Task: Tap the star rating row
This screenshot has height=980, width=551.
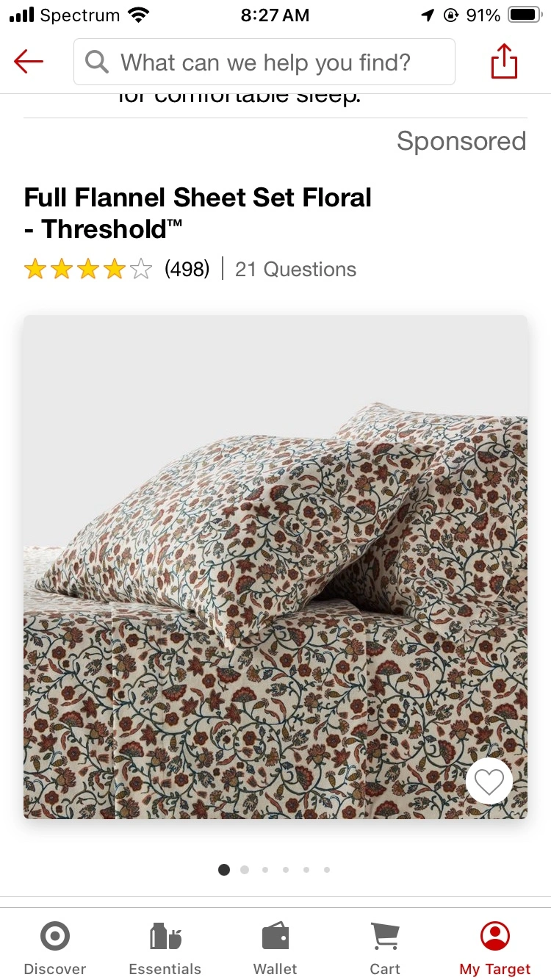Action: (88, 270)
